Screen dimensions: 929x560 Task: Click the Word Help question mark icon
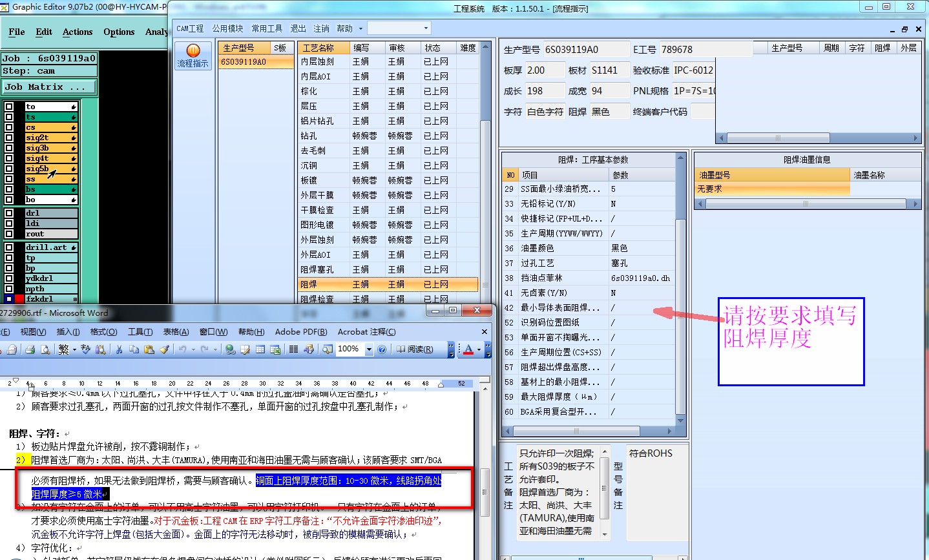coord(382,349)
